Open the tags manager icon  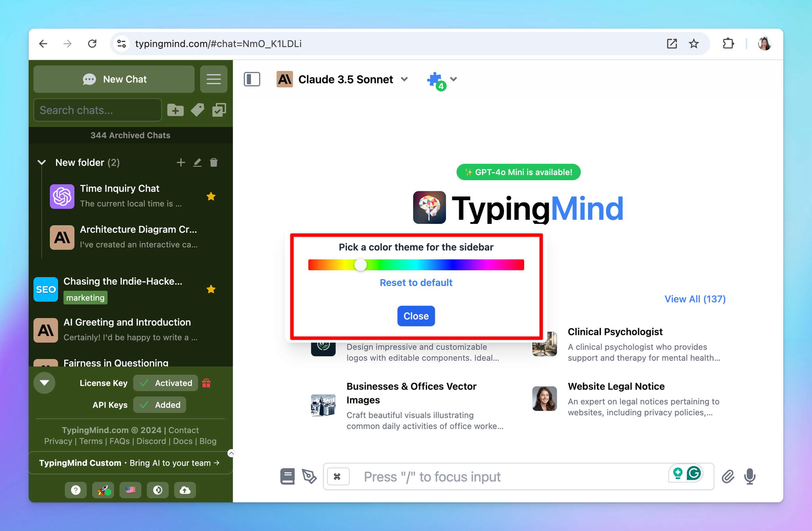point(197,110)
